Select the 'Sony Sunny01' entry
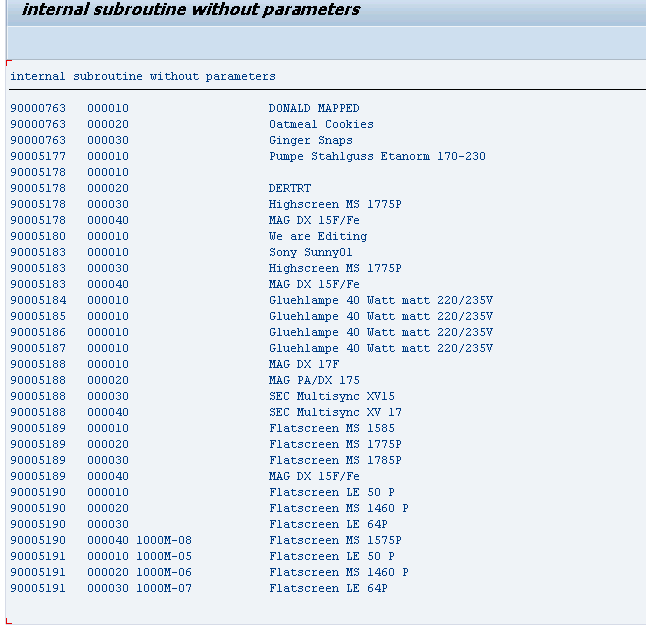The height and width of the screenshot is (634, 646). click(x=311, y=252)
